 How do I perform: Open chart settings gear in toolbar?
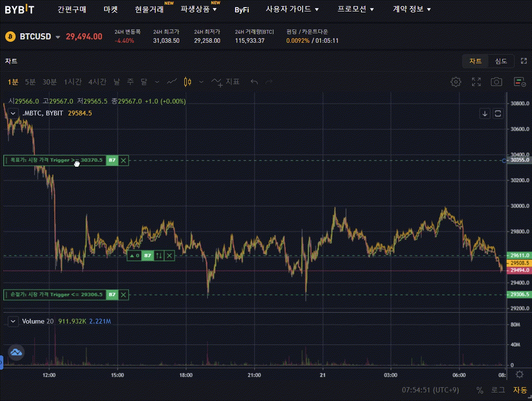[x=455, y=82]
